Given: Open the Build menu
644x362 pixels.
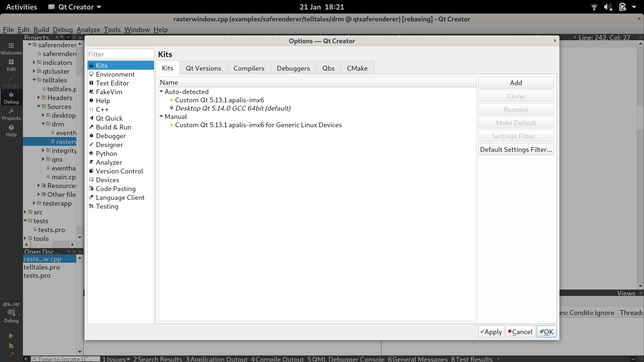Looking at the screenshot, I should (41, 30).
